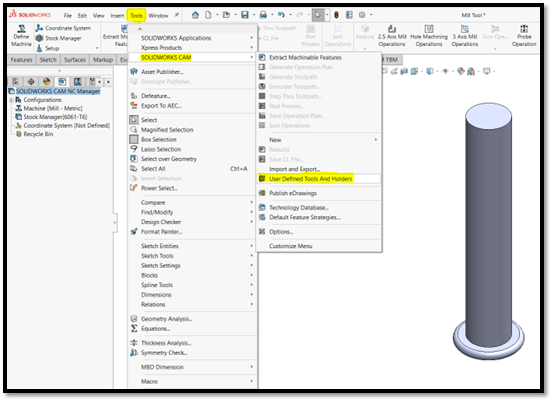Expand the New submenu
The width and height of the screenshot is (553, 402).
319,140
